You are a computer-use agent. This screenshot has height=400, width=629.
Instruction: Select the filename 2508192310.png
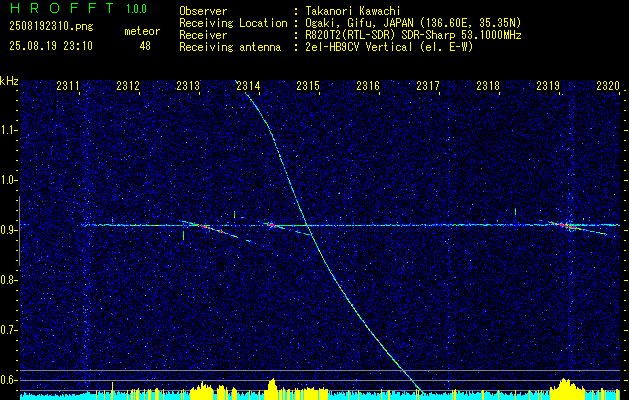51,27
